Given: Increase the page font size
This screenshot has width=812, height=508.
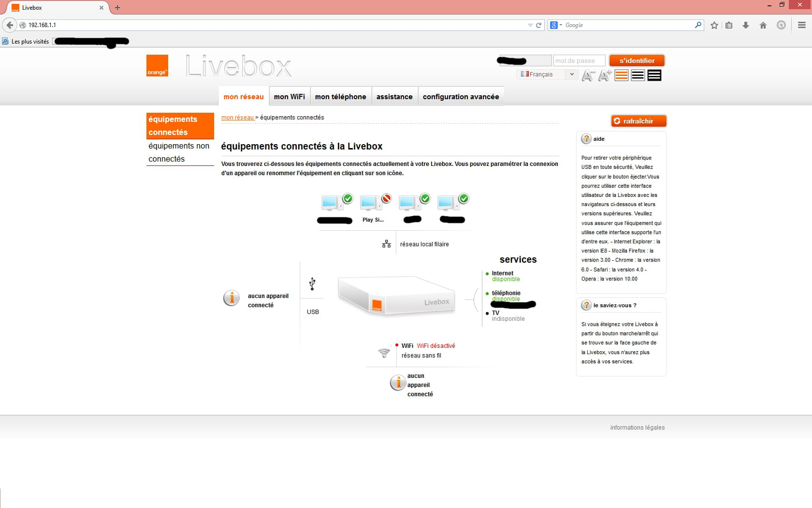Looking at the screenshot, I should pos(605,75).
